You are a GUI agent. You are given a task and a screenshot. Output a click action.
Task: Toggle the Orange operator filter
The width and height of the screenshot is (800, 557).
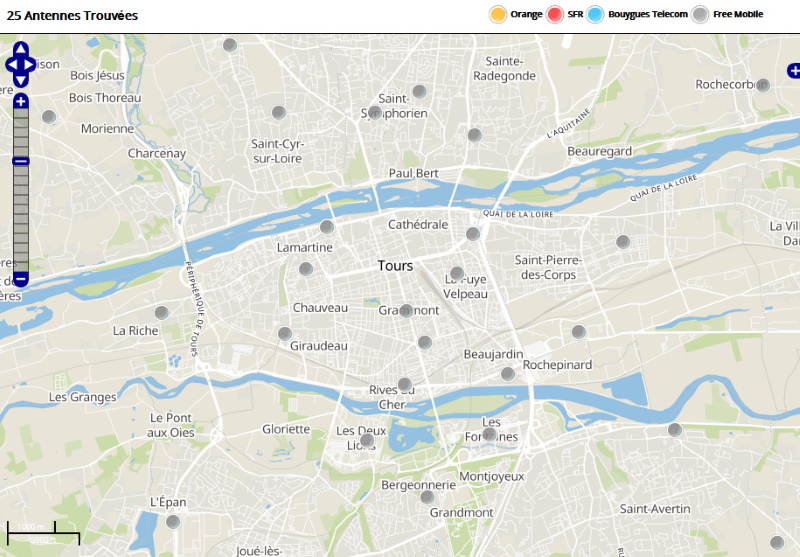498,14
